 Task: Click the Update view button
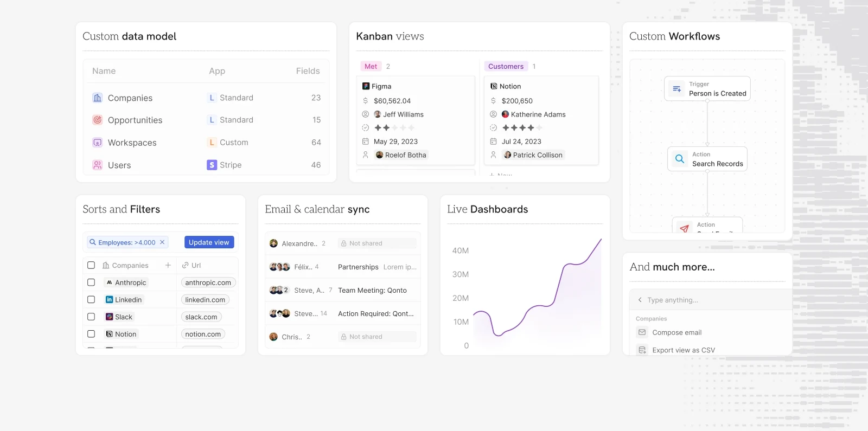(209, 242)
